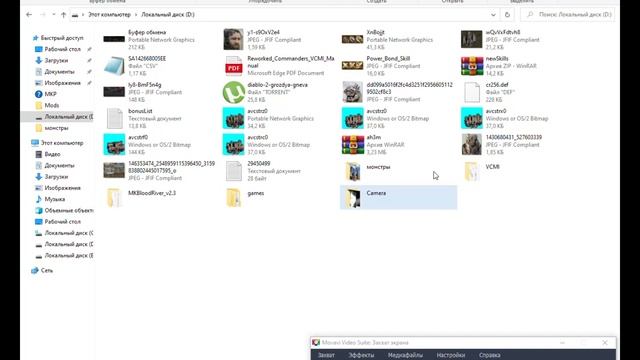Open Настройки menu in Movavi window

451,355
